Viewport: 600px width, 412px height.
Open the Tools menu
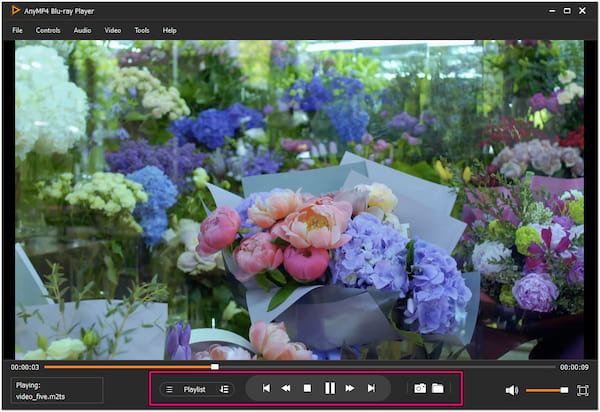click(x=142, y=30)
